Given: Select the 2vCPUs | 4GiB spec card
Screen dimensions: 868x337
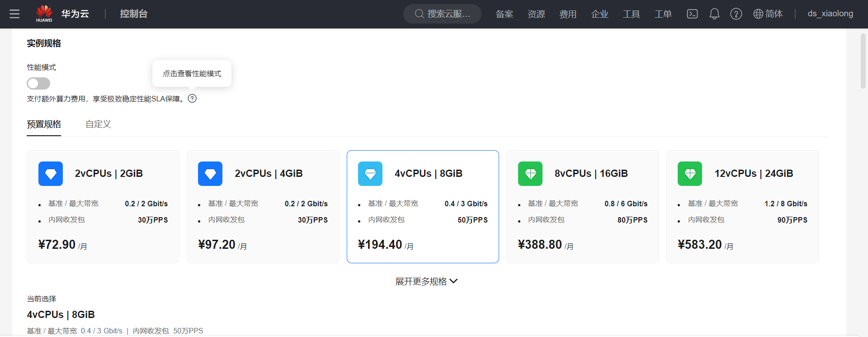Looking at the screenshot, I should pyautogui.click(x=263, y=206).
